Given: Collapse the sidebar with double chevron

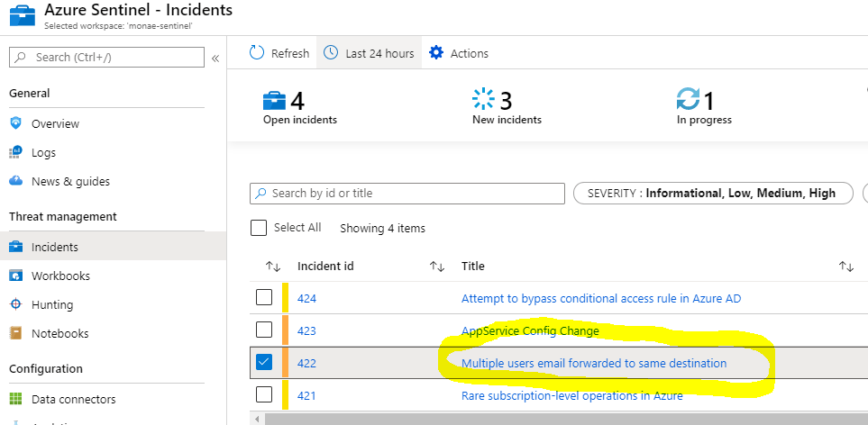Looking at the screenshot, I should [215, 58].
